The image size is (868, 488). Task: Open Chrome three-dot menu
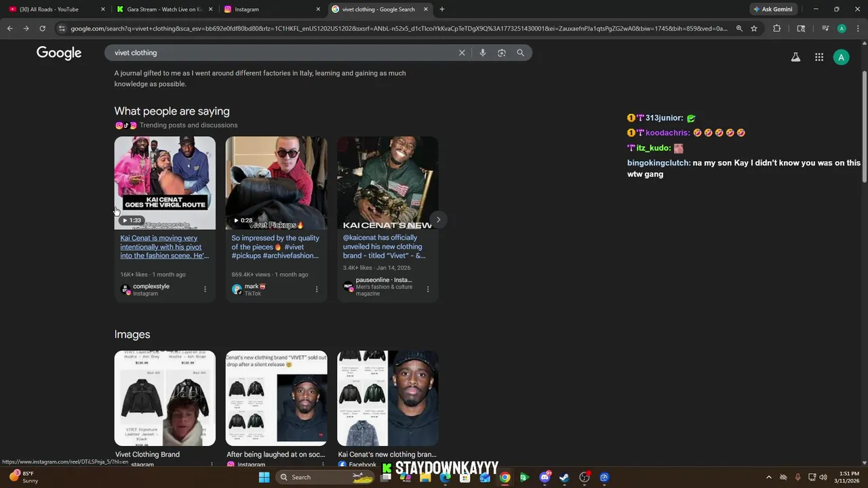(x=857, y=28)
